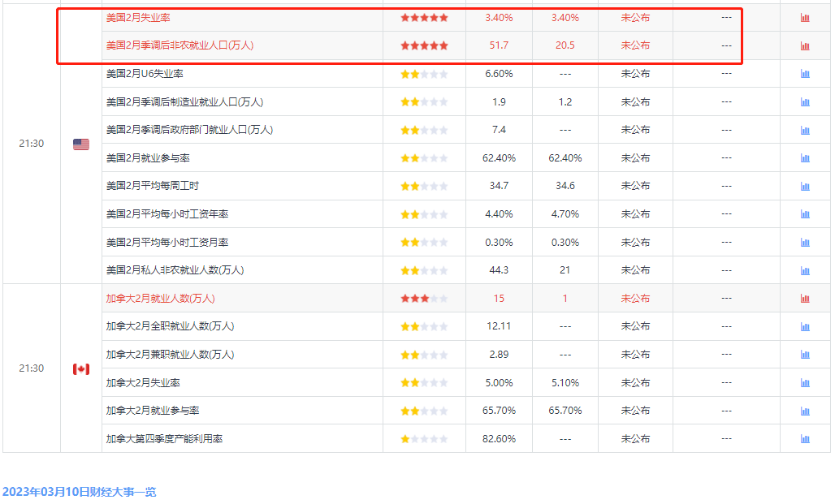This screenshot has width=835, height=504.
Task: Open chart for 美国2月私人非农就业人数
Action: tap(805, 270)
